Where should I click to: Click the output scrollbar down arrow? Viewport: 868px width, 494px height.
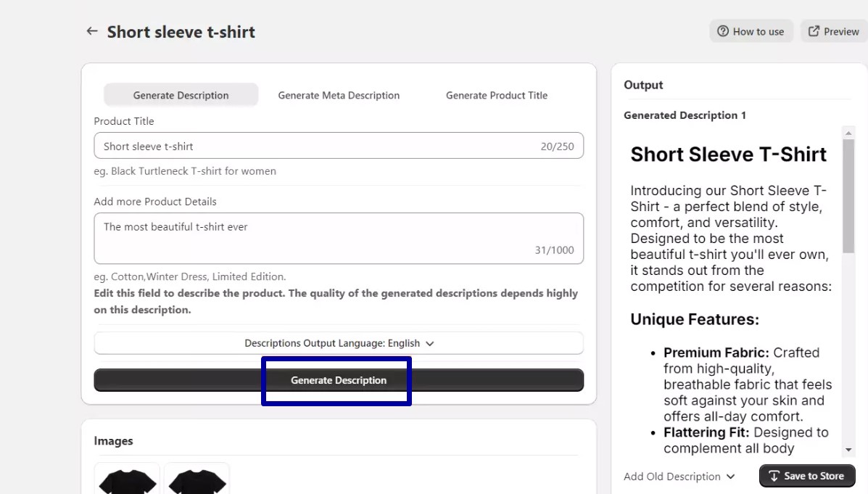pos(848,450)
